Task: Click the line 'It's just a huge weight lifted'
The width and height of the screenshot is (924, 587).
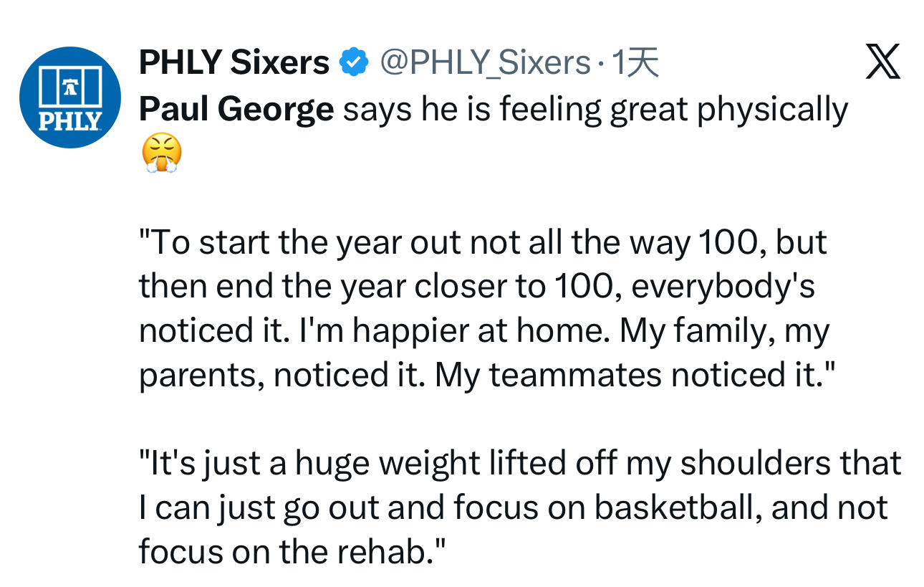Action: pyautogui.click(x=519, y=462)
